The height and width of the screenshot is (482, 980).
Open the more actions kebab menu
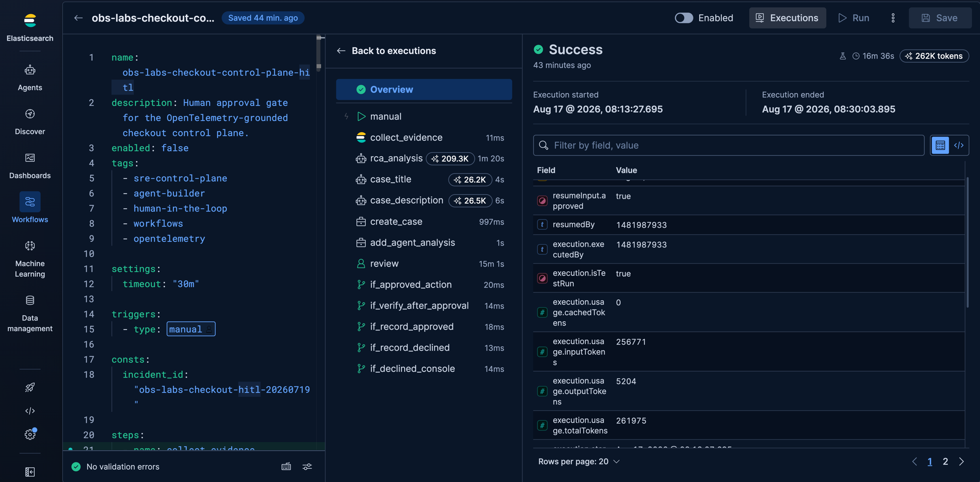tap(893, 18)
